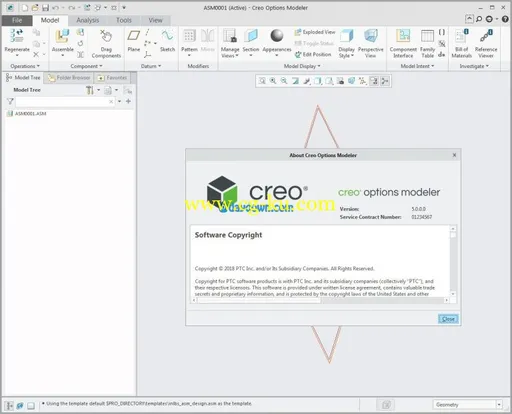Image resolution: width=512 pixels, height=414 pixels.
Task: Click the Zoom Out magnifier icon
Action: pyautogui.click(x=284, y=81)
